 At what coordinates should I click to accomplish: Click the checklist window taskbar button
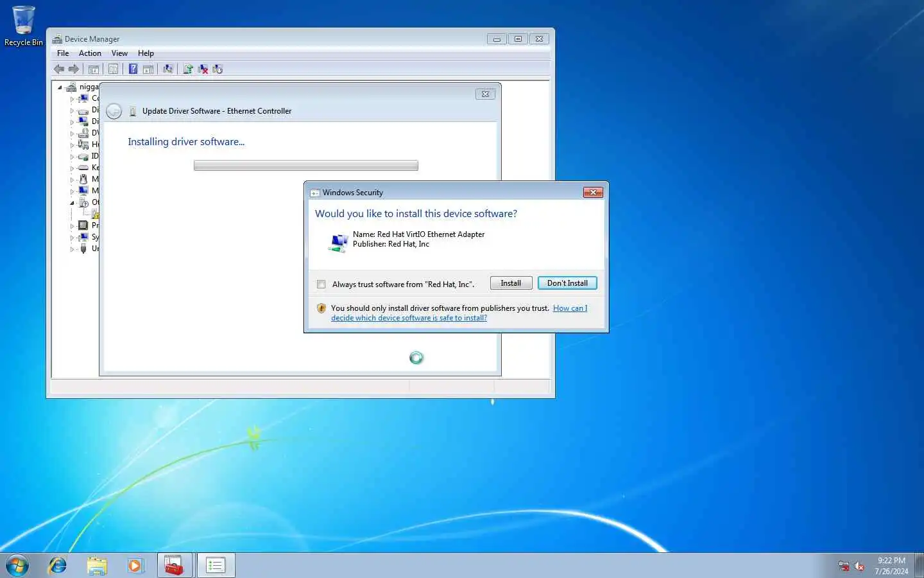click(x=216, y=565)
